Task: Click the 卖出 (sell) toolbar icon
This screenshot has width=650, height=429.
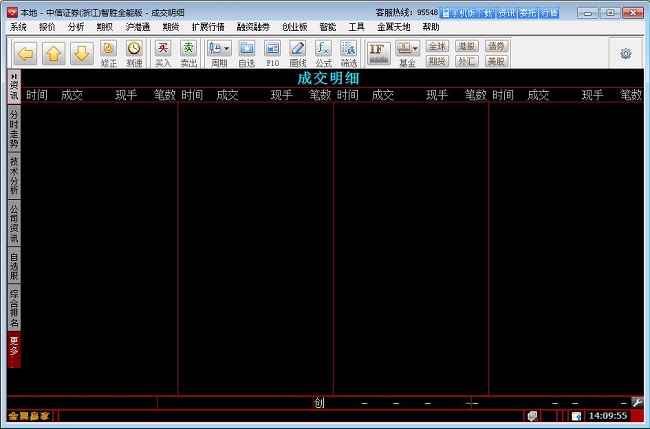Action: click(188, 52)
